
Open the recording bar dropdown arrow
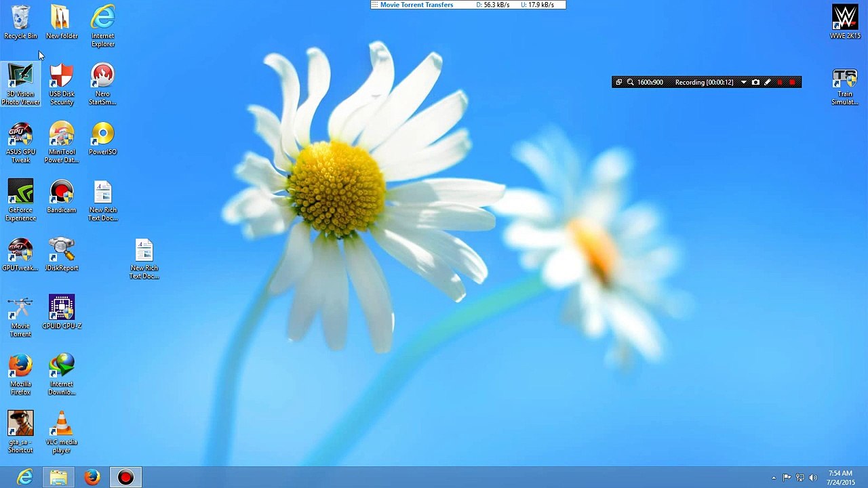[744, 82]
